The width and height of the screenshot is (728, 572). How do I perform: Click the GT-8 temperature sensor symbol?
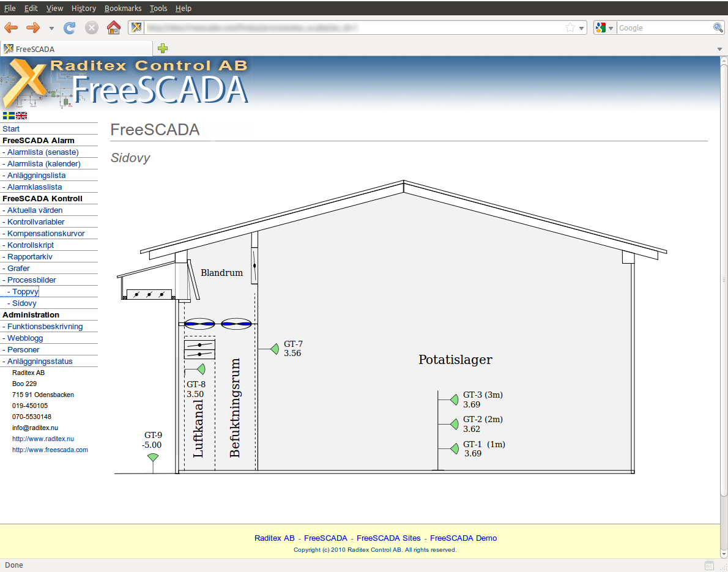coord(201,369)
